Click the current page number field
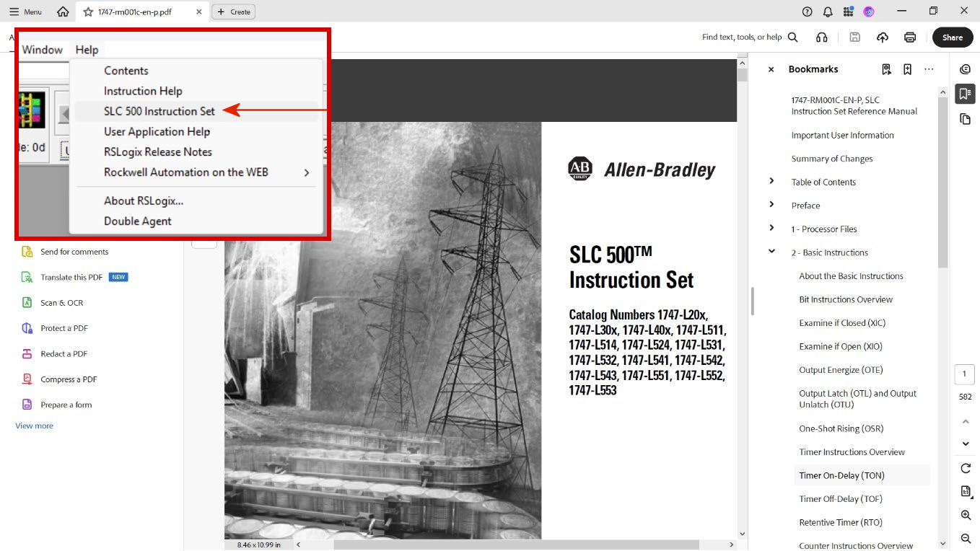The width and height of the screenshot is (980, 551). pyautogui.click(x=965, y=374)
